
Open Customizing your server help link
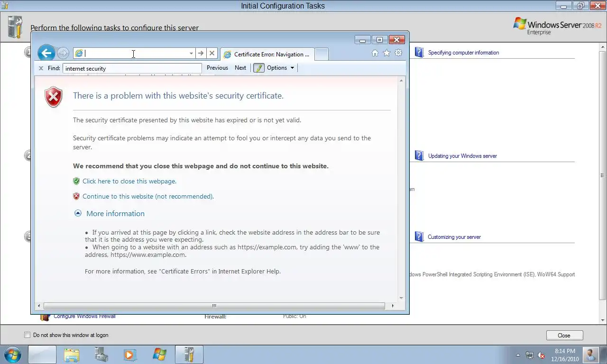pos(454,237)
